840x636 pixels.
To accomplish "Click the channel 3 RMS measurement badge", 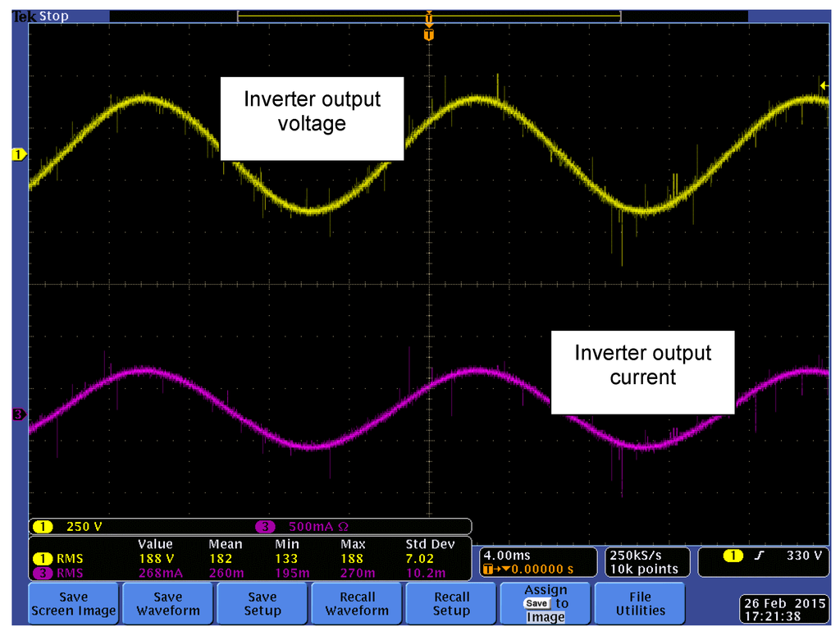I will 43,574.
